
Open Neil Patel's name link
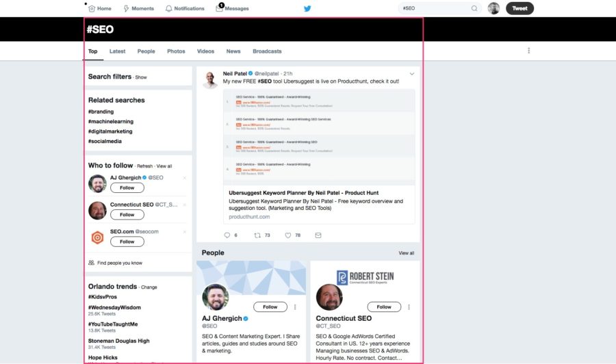coord(235,73)
